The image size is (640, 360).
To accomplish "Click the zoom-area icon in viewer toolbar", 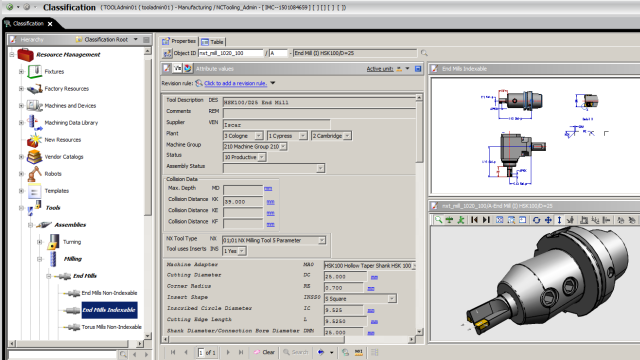I will (511, 220).
